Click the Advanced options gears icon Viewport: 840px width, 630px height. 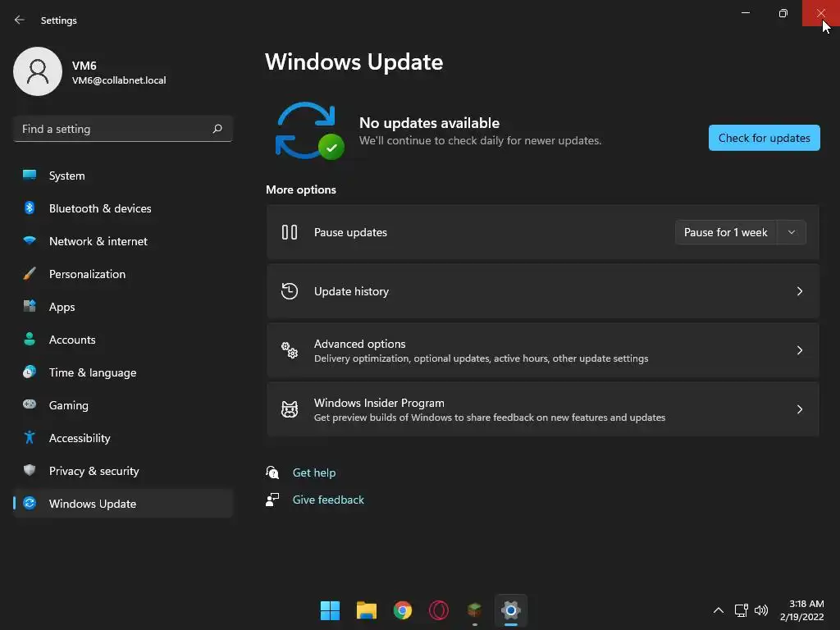coord(290,349)
